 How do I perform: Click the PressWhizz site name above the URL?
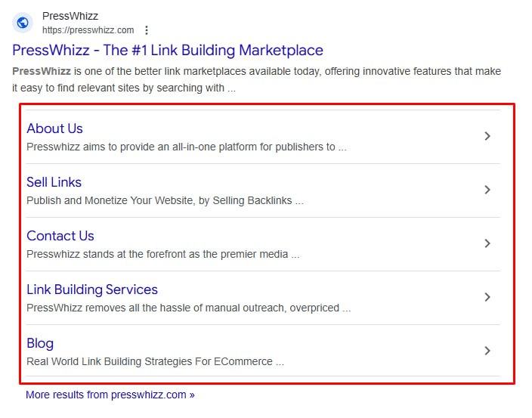click(70, 16)
